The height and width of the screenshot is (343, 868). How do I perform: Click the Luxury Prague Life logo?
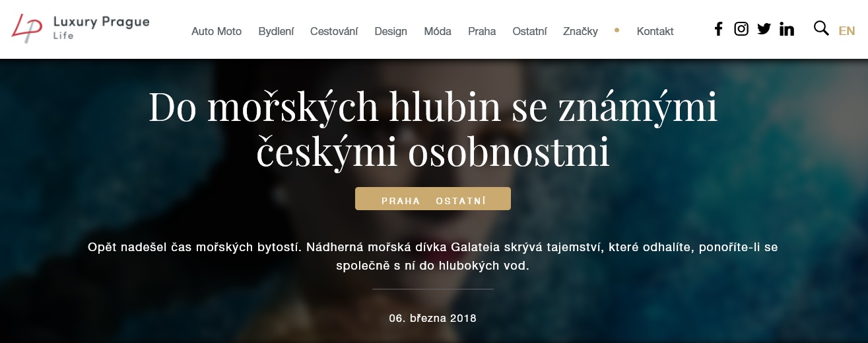[81, 28]
